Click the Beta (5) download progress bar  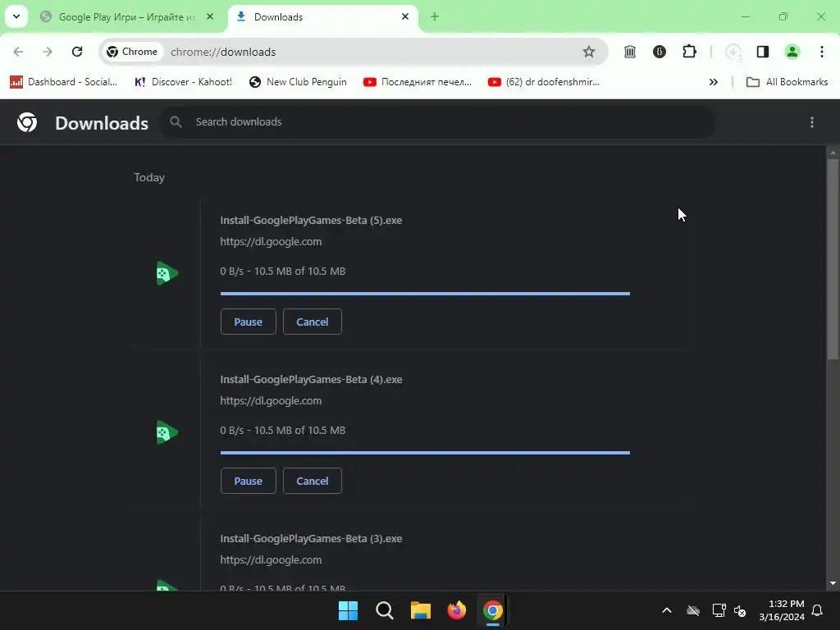(425, 294)
